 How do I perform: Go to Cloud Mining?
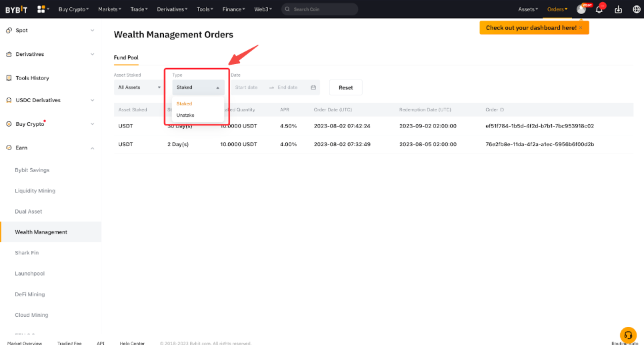(x=31, y=315)
